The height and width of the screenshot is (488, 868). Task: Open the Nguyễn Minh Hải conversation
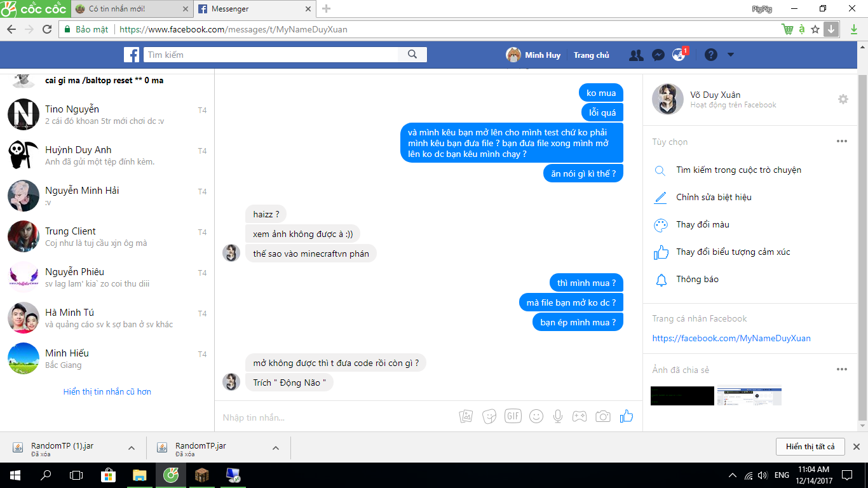point(107,196)
